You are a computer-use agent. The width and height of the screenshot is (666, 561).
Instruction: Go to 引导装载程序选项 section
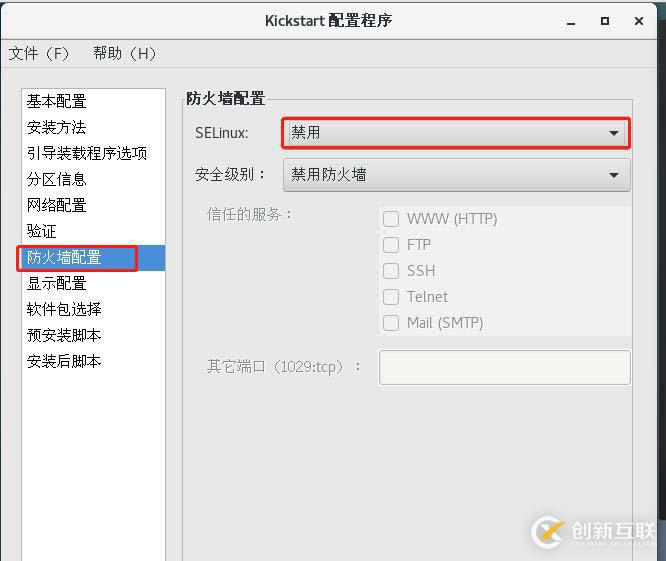tap(93, 153)
